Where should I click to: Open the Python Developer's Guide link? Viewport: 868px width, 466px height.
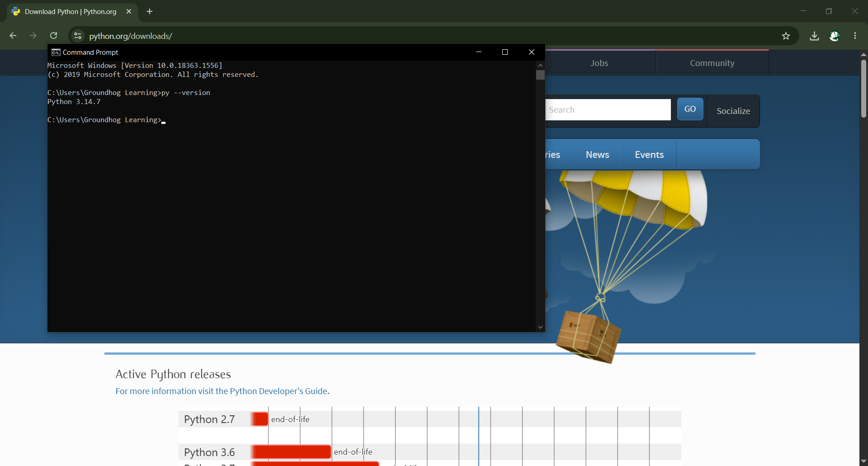pyautogui.click(x=222, y=391)
